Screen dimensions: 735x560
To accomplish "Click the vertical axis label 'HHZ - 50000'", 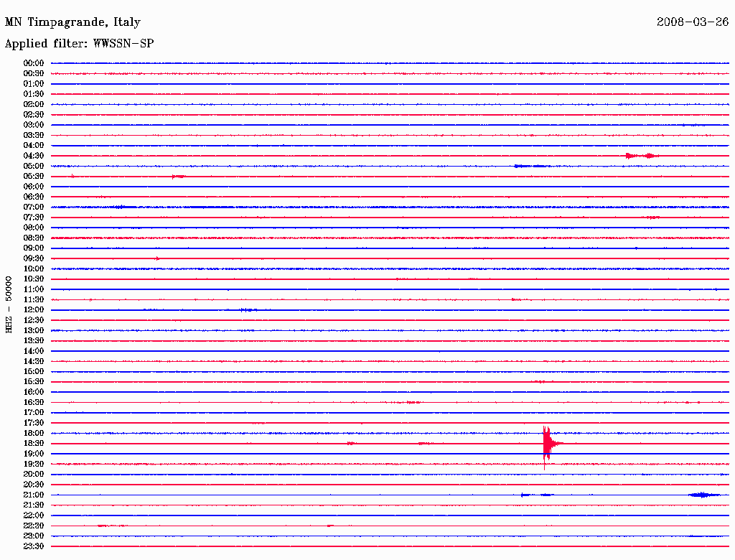I will pos(9,304).
